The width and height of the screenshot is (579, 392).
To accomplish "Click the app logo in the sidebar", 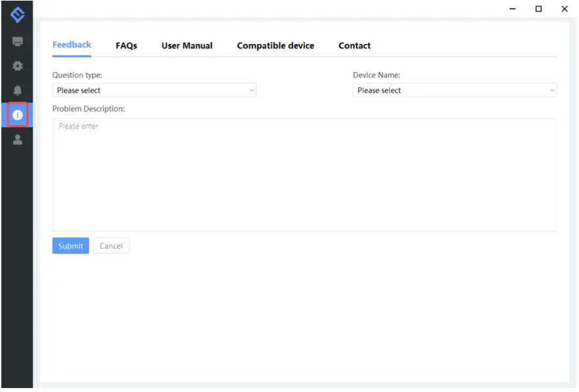I will coord(17,14).
